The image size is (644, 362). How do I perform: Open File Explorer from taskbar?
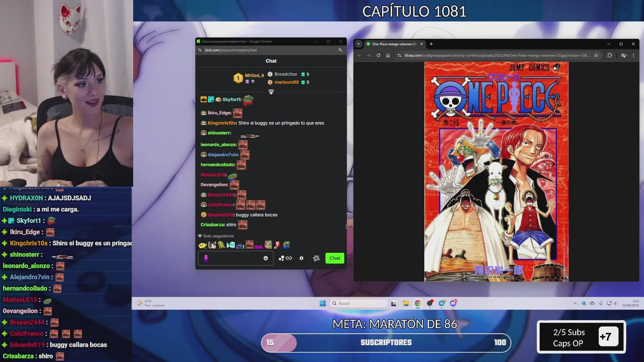(x=406, y=303)
